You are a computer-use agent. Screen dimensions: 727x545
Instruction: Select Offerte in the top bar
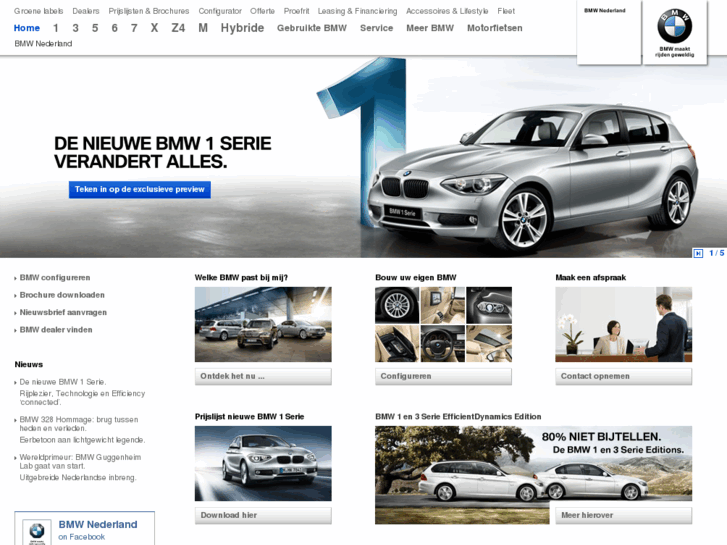point(262,11)
